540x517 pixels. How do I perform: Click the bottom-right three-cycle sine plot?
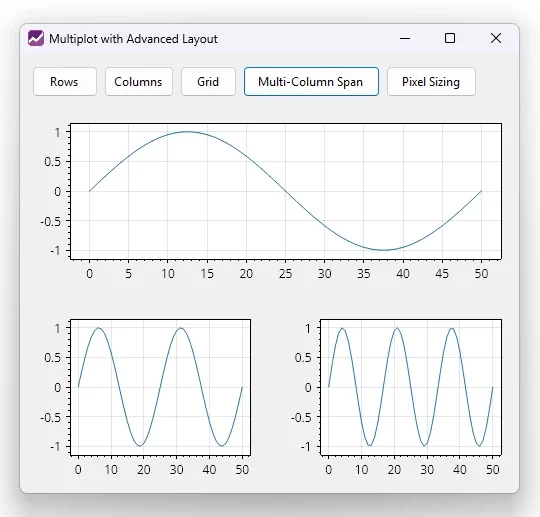[x=411, y=387]
